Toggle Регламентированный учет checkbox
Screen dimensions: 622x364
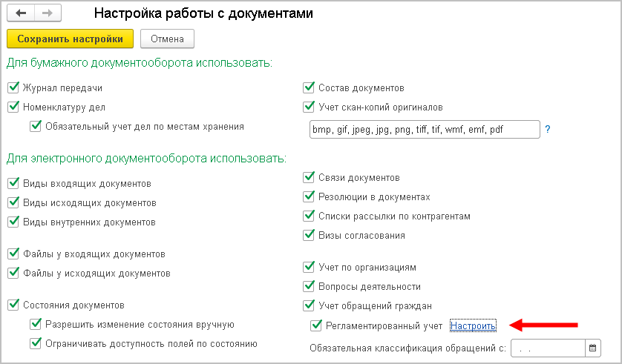[317, 325]
